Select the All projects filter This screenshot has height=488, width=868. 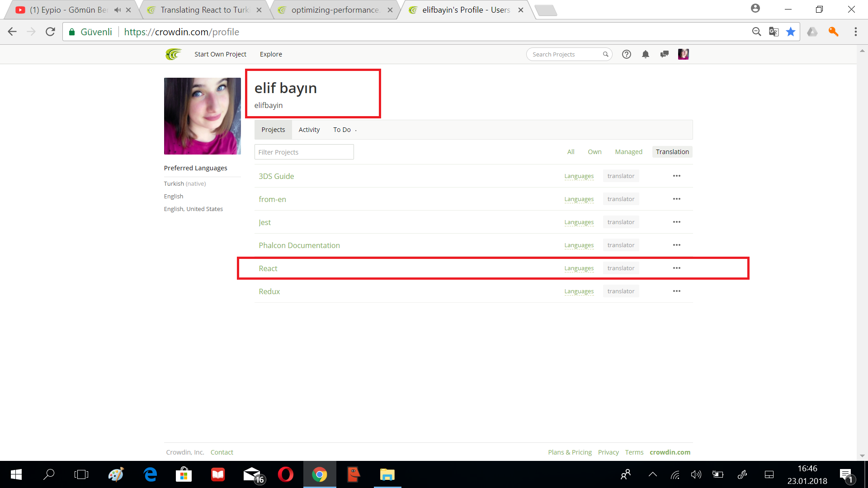click(571, 152)
